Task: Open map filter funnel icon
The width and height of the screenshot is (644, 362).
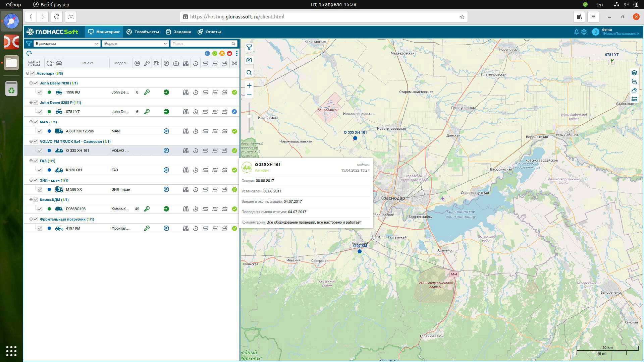Action: [x=249, y=47]
